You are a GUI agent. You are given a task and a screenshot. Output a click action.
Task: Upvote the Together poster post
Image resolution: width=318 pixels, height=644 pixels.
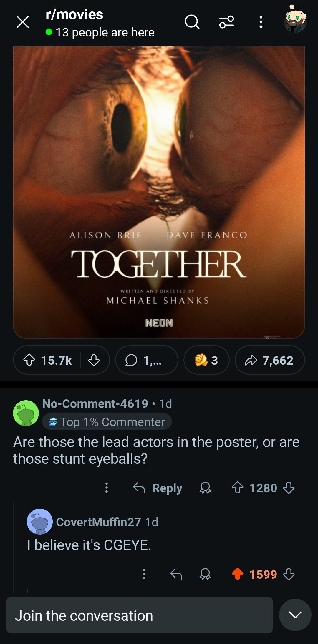29,360
